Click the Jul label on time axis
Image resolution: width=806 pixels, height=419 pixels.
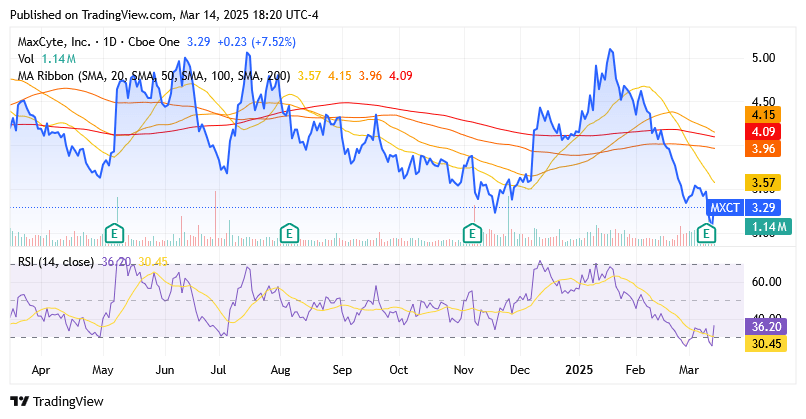point(218,370)
